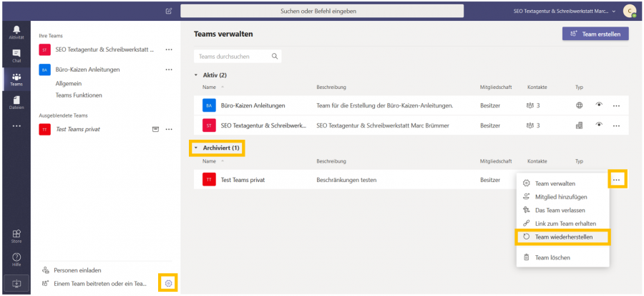The image size is (644, 296).
Task: Open ellipsis menu for SEO Textagentur row
Action: point(616,125)
